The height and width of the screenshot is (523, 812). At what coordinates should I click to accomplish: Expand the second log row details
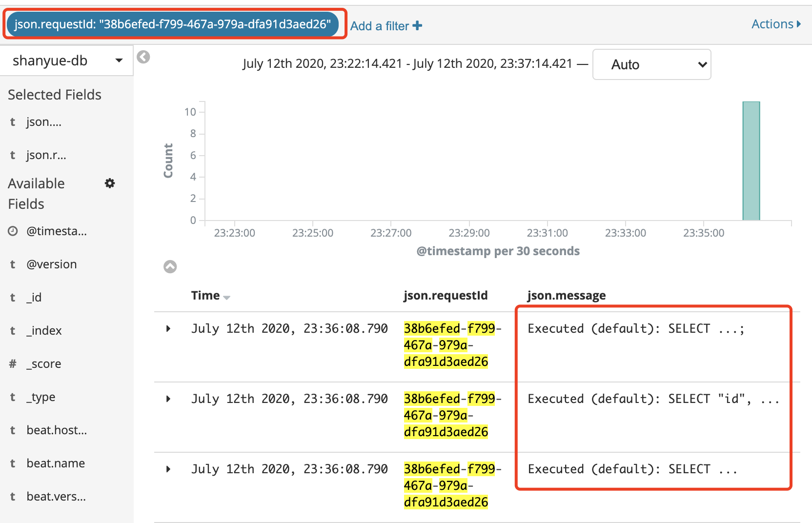[168, 399]
